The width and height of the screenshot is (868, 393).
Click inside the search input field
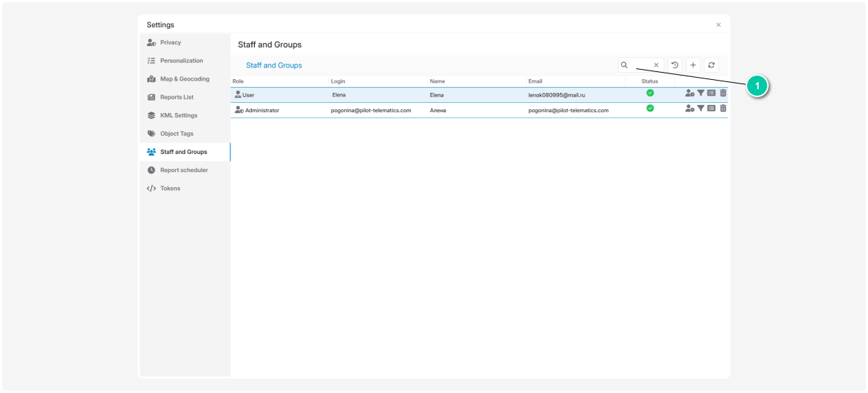pos(641,65)
